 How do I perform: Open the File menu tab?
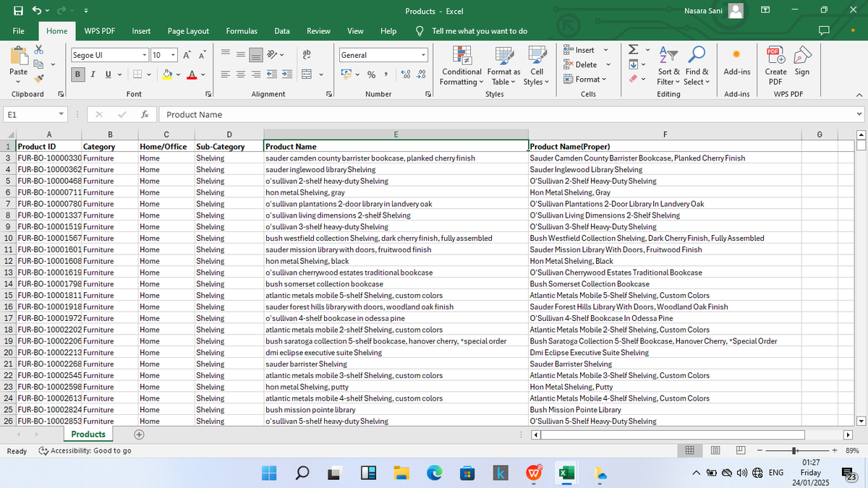pos(19,31)
